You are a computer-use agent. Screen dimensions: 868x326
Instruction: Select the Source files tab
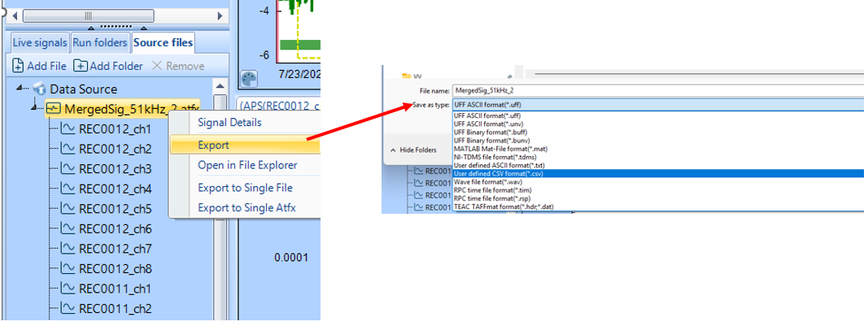[163, 42]
